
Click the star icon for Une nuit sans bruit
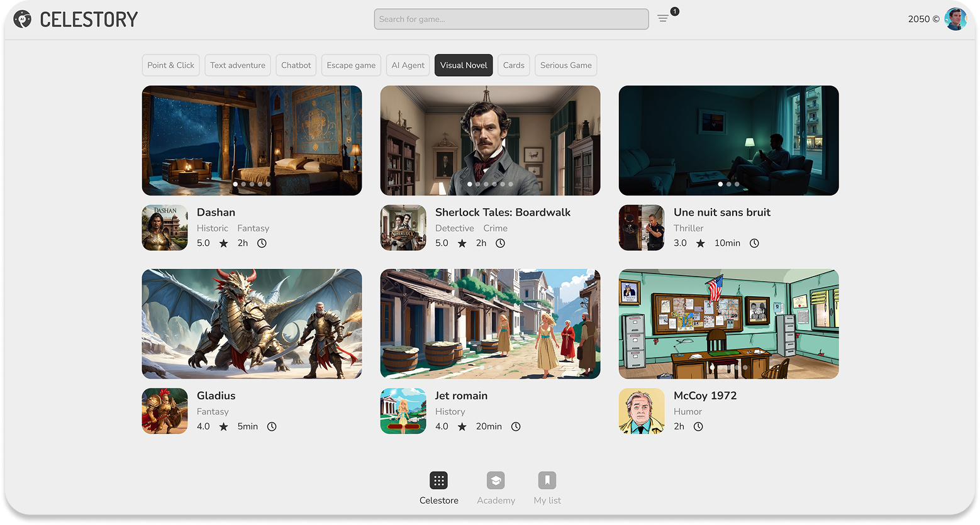pyautogui.click(x=701, y=243)
